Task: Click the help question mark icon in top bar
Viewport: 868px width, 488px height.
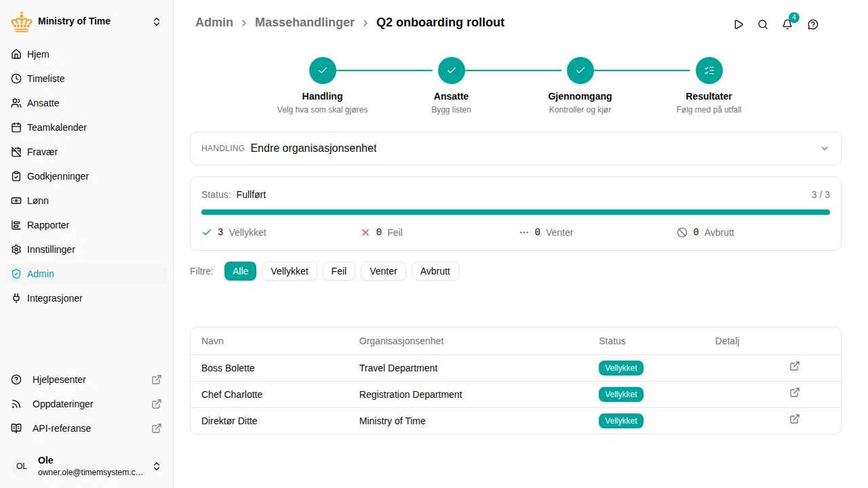Action: click(x=813, y=24)
